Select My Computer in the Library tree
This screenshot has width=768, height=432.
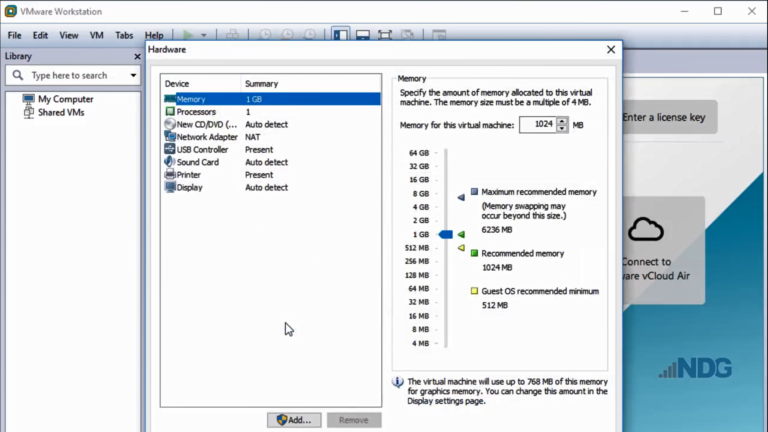(66, 99)
